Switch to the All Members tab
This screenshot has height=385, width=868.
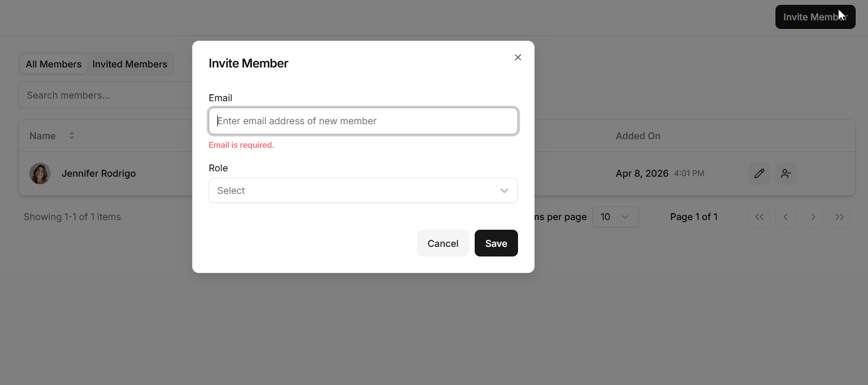54,64
